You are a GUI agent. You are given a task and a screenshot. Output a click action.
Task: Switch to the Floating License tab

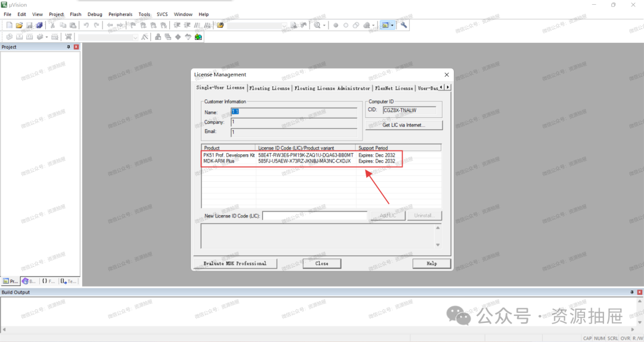click(270, 88)
